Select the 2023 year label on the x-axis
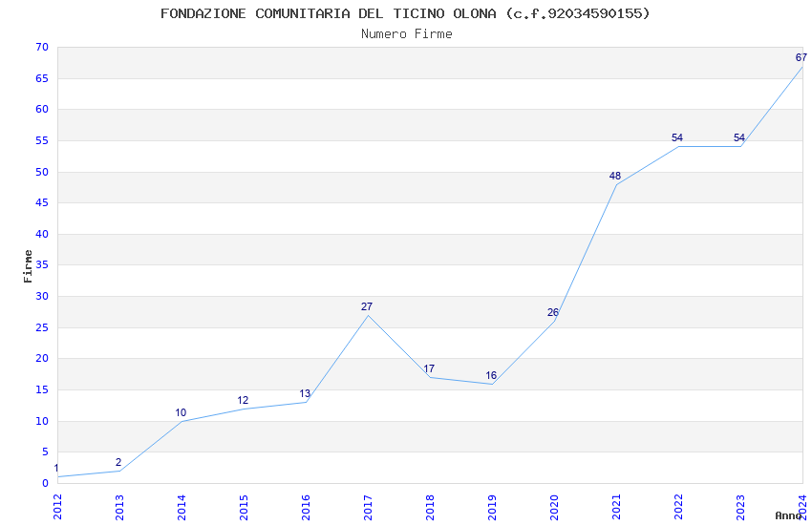Image resolution: width=812 pixels, height=525 pixels. [x=741, y=507]
